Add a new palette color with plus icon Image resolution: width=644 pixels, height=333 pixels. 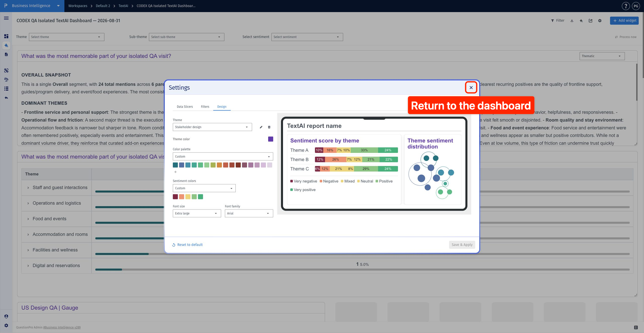click(175, 172)
